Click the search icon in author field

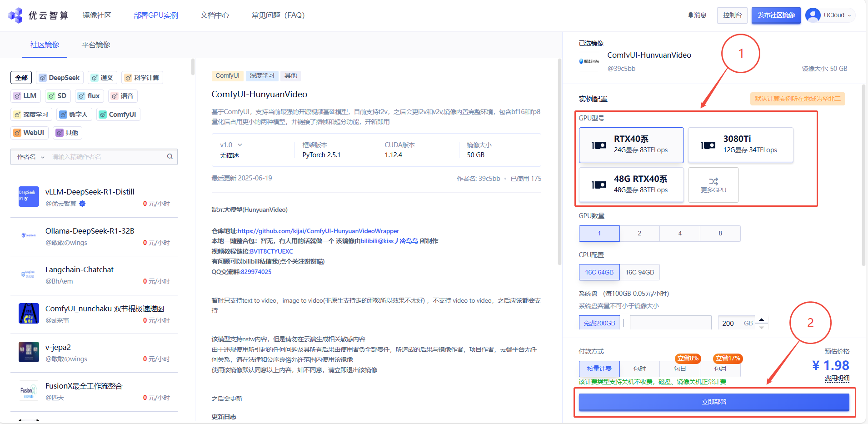pyautogui.click(x=170, y=157)
